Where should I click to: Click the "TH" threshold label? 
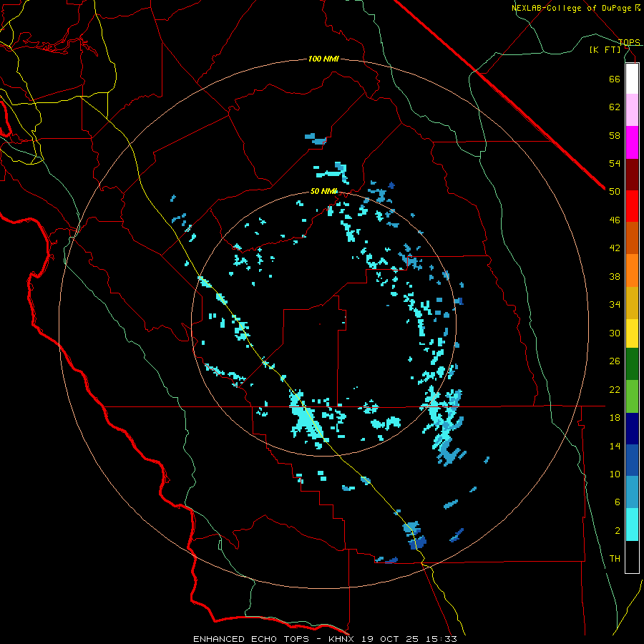pyautogui.click(x=615, y=559)
